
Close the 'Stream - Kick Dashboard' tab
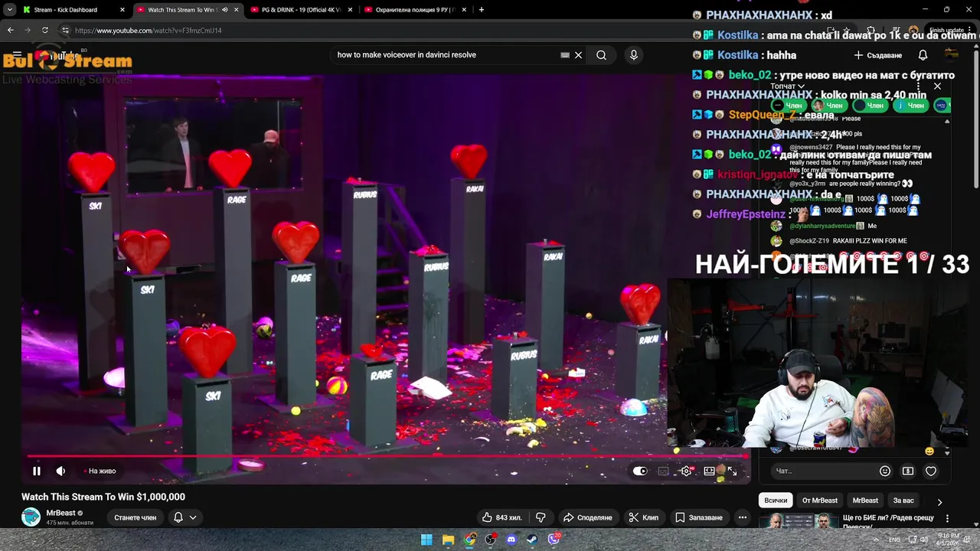coord(122,10)
